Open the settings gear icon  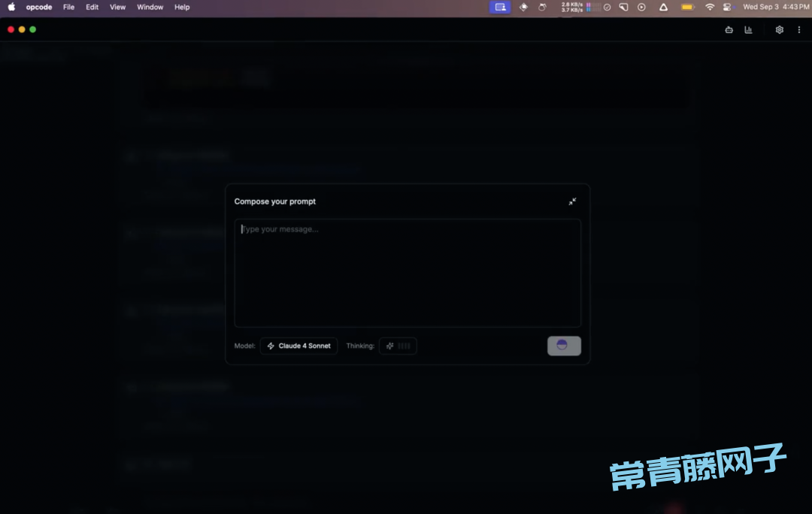coord(780,30)
